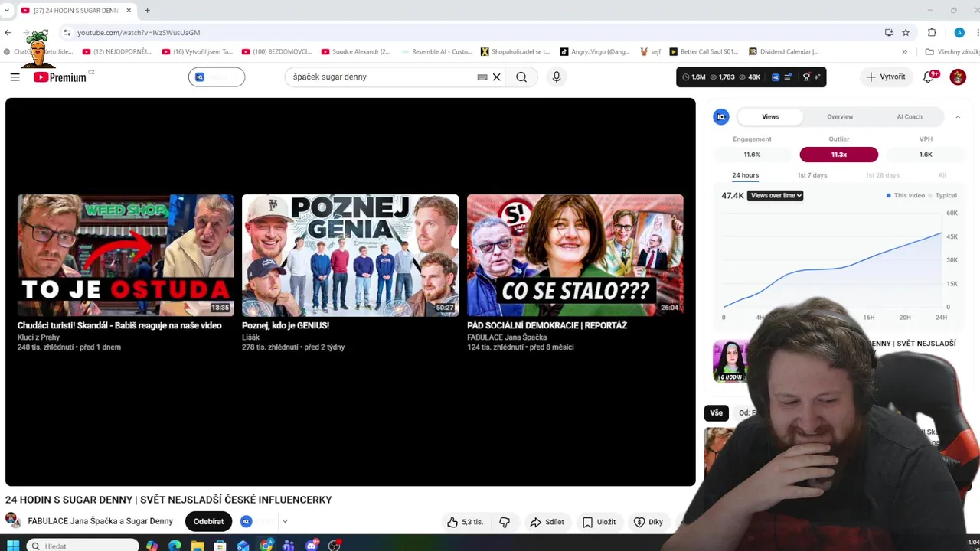Screen dimensions: 980x551
Task: Go to the YouTube Premium home logo
Action: (x=60, y=77)
